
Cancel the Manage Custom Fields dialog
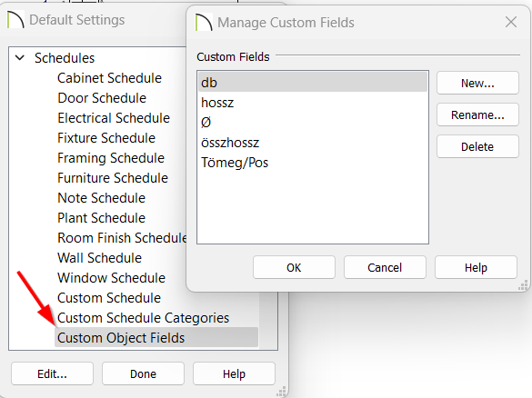(x=385, y=267)
